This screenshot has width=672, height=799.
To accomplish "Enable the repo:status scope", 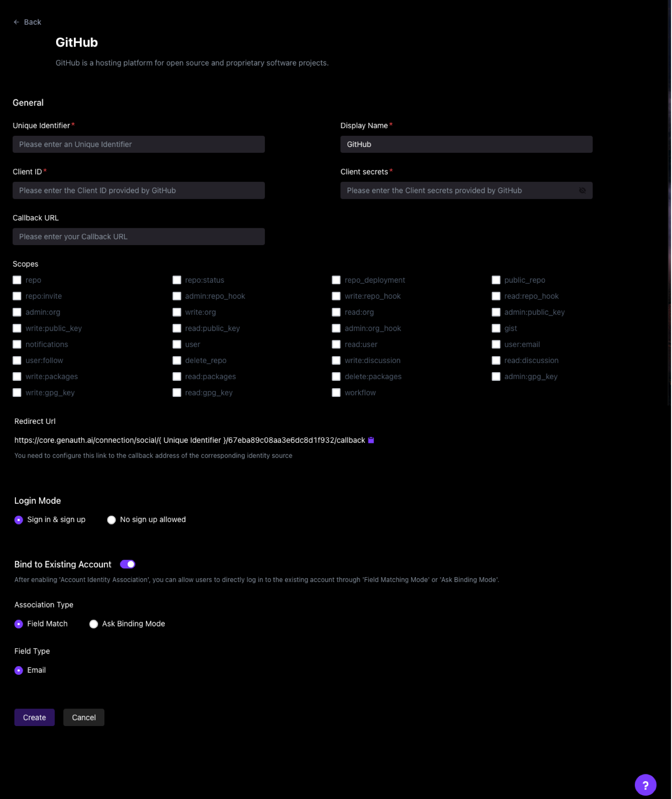I will (x=177, y=280).
